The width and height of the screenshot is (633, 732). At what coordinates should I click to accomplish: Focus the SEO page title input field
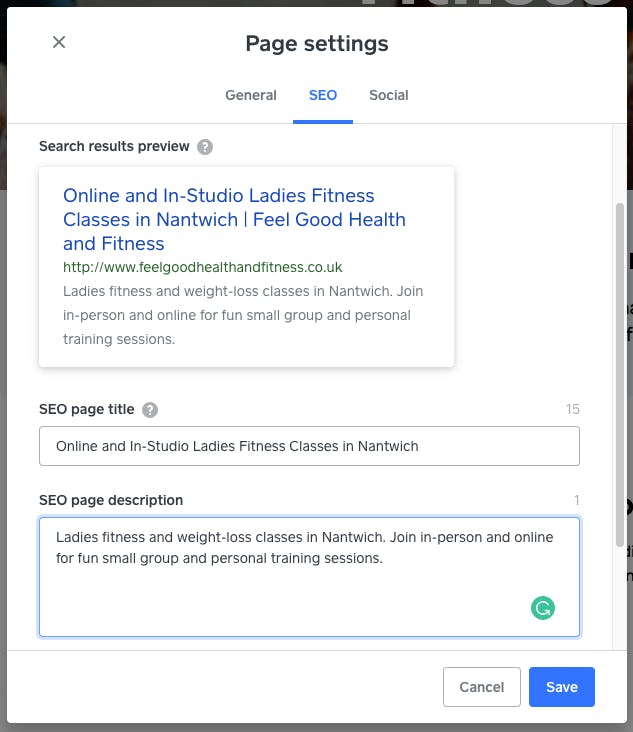[x=309, y=446]
